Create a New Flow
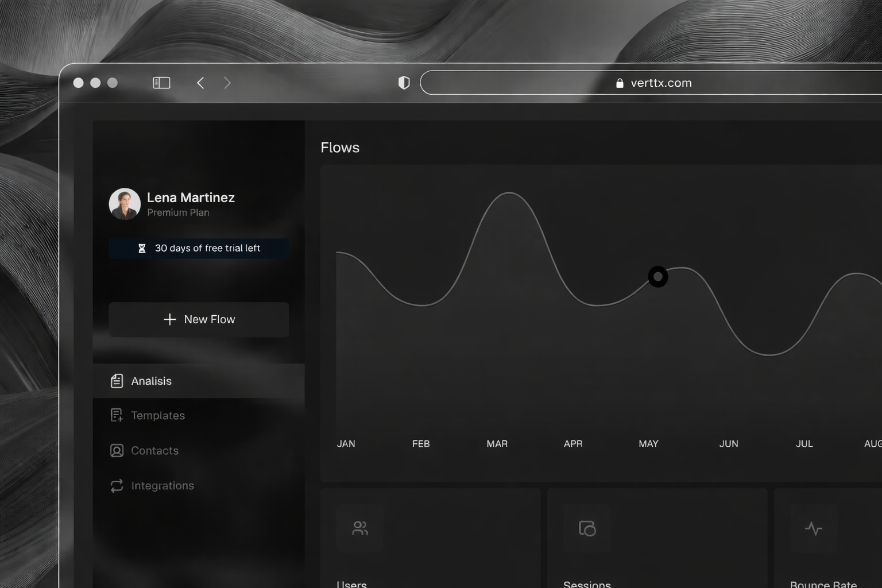Screen dimensions: 882x588 point(199,319)
